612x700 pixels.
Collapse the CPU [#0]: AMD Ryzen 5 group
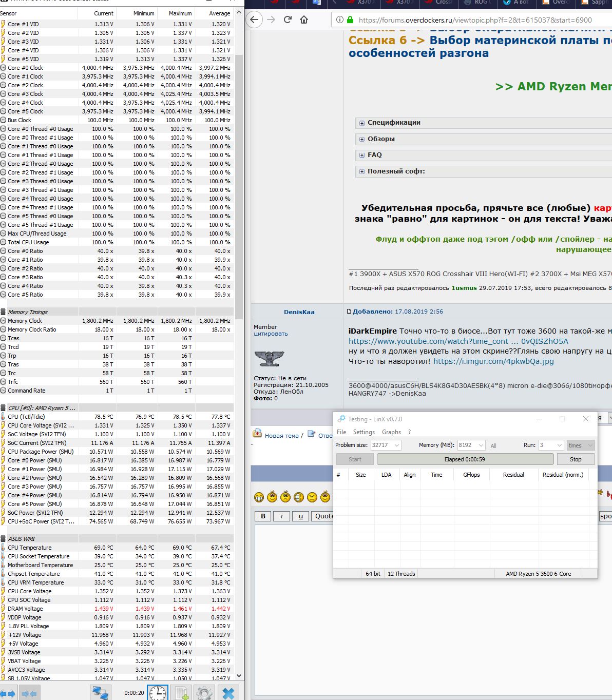3,408
